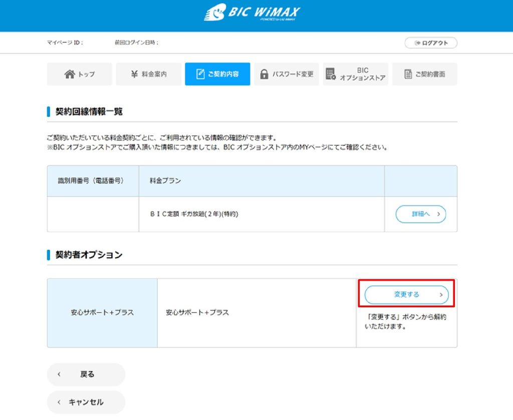This screenshot has width=513, height=420.
Task: Click the マイページ ID label
Action: coord(65,43)
